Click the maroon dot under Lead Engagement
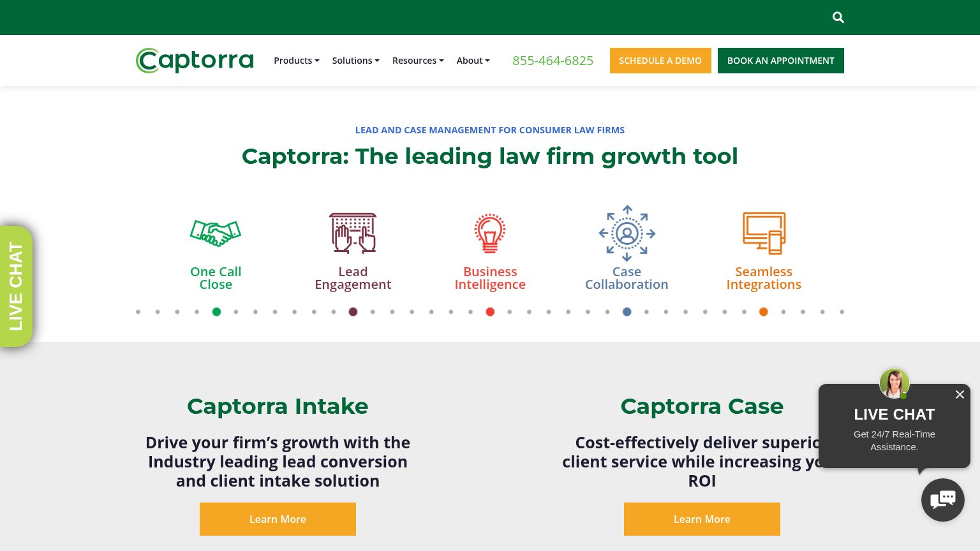Viewport: 980px width, 551px height. point(353,312)
